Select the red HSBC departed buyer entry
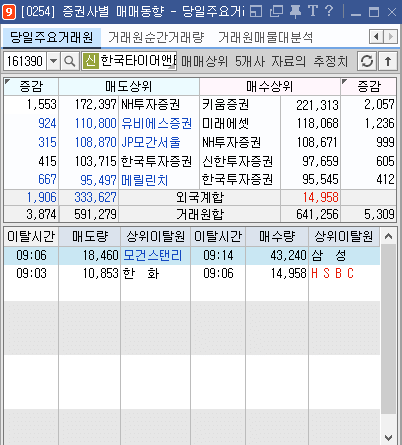Viewport: 402px width, 445px height. tap(332, 274)
